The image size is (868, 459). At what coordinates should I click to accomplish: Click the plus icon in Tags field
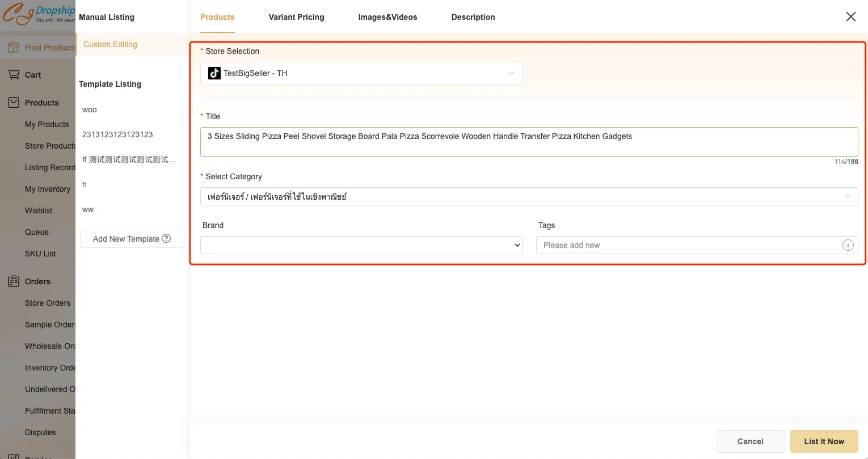click(848, 245)
